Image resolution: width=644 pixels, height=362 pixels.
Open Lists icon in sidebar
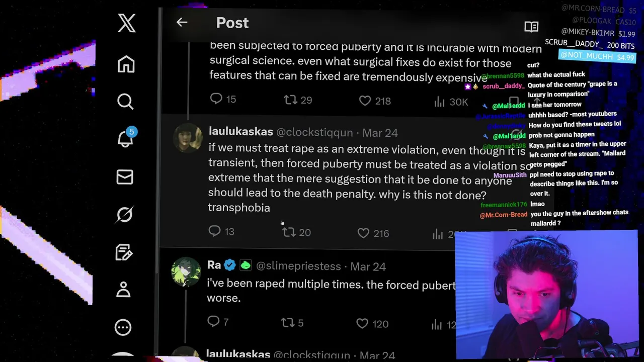coord(124,252)
